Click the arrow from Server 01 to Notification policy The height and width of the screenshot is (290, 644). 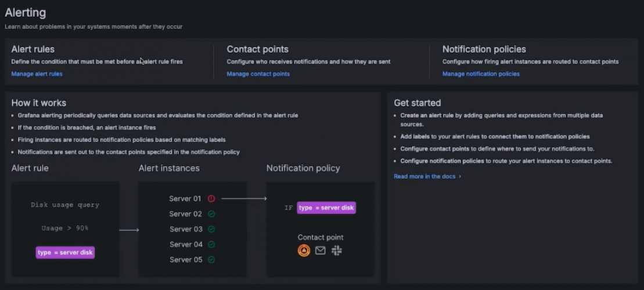(x=244, y=199)
